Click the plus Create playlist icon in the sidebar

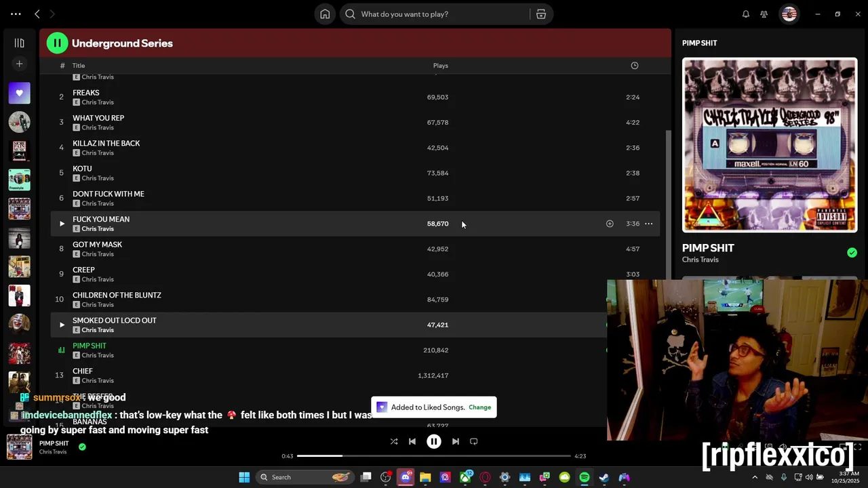point(19,64)
